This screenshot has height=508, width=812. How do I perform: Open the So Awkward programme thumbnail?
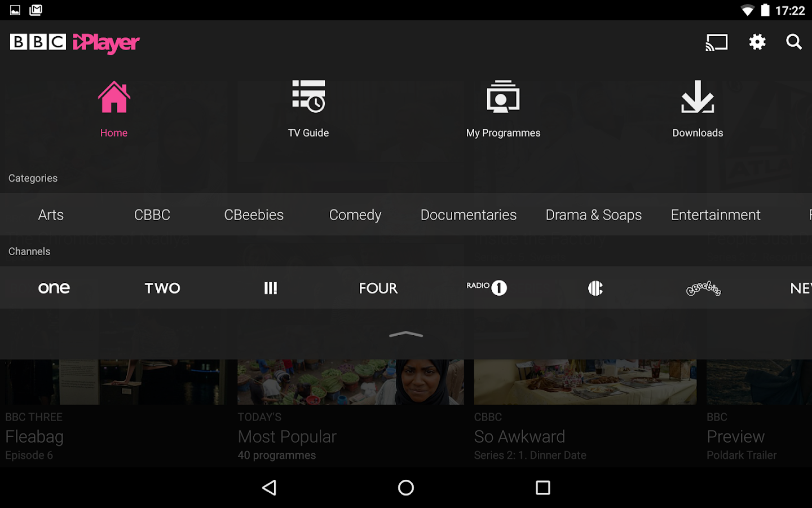pos(585,382)
